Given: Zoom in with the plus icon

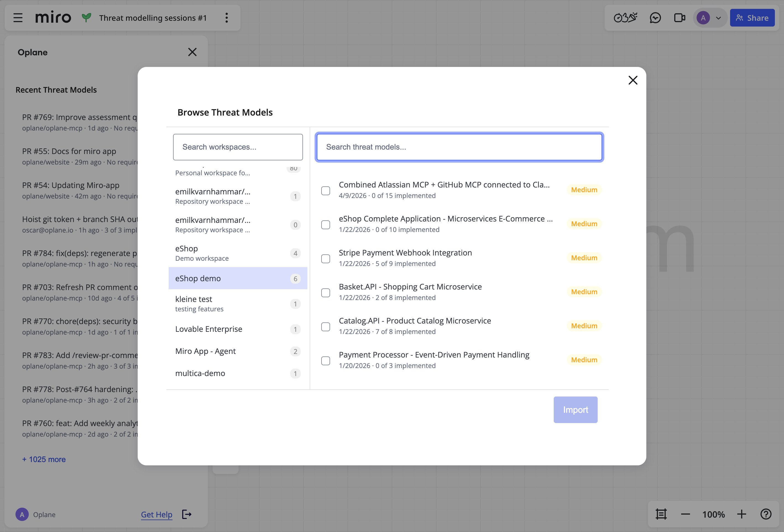Looking at the screenshot, I should pyautogui.click(x=741, y=514).
